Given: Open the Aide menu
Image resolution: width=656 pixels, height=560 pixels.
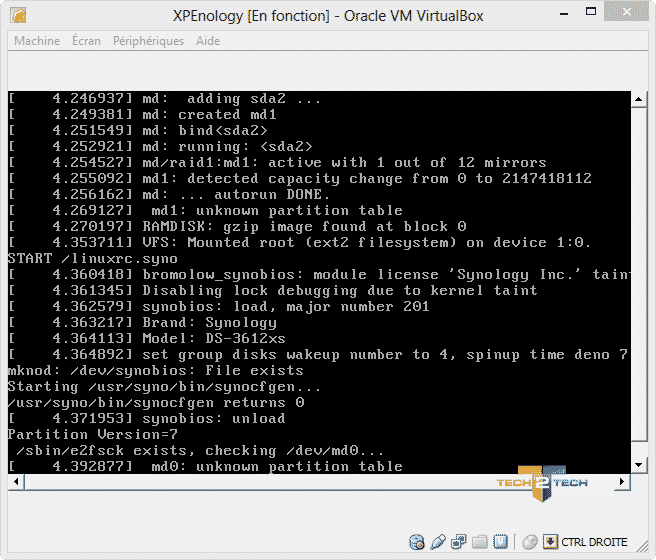Looking at the screenshot, I should coord(208,41).
